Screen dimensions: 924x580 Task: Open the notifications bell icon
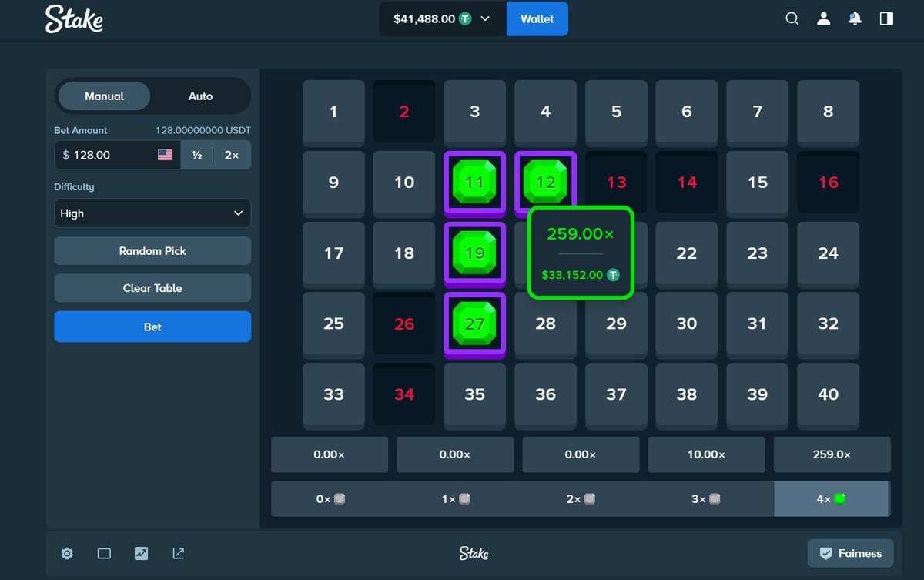click(855, 18)
